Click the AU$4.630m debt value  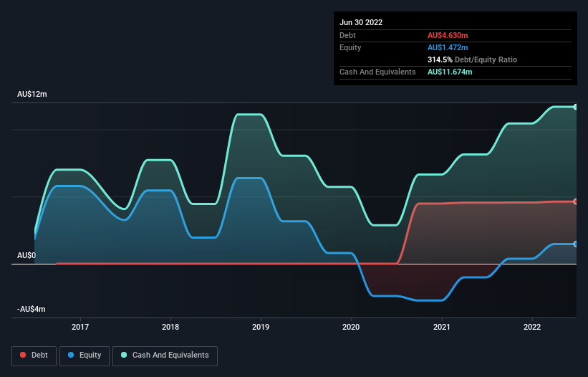click(448, 35)
